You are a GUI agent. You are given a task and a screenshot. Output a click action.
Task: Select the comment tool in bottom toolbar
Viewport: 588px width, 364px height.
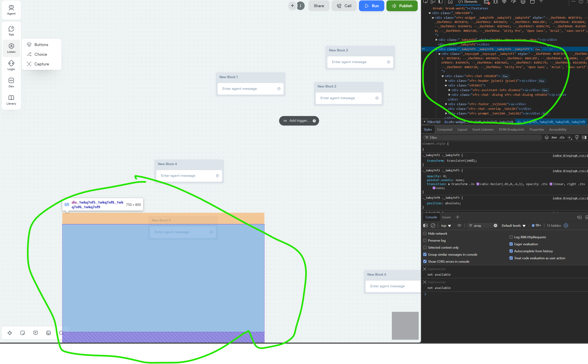pos(35,333)
